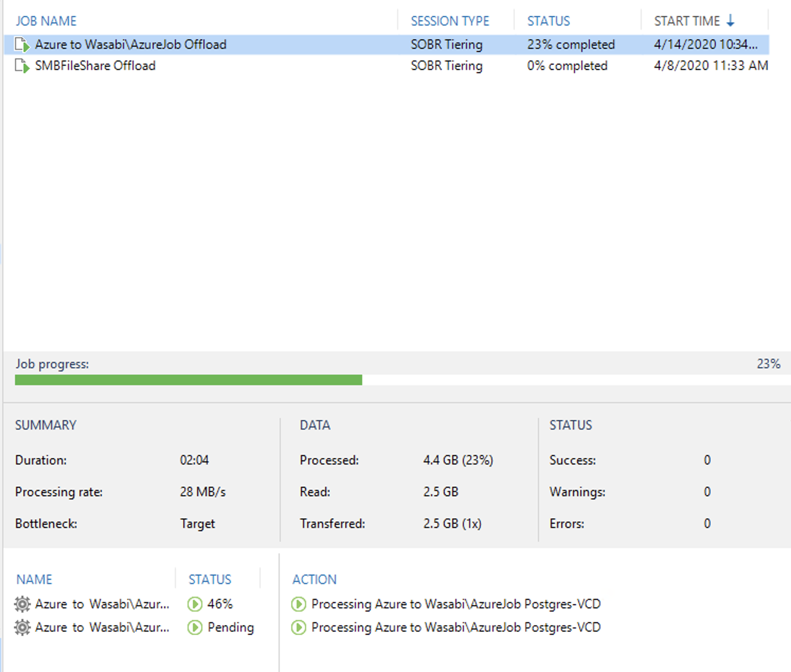Image resolution: width=791 pixels, height=672 pixels.
Task: Click the Processed value 4.4 GB (23%)
Action: (x=458, y=460)
